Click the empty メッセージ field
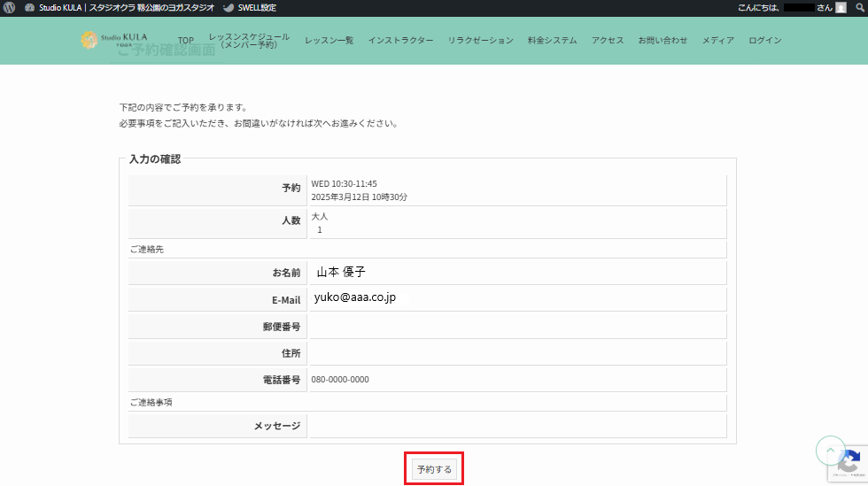 516,426
